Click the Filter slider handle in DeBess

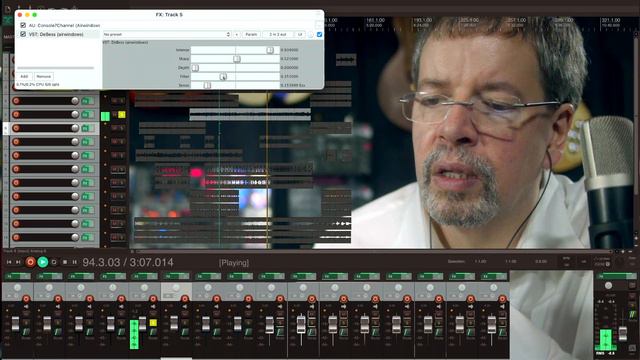tap(223, 76)
